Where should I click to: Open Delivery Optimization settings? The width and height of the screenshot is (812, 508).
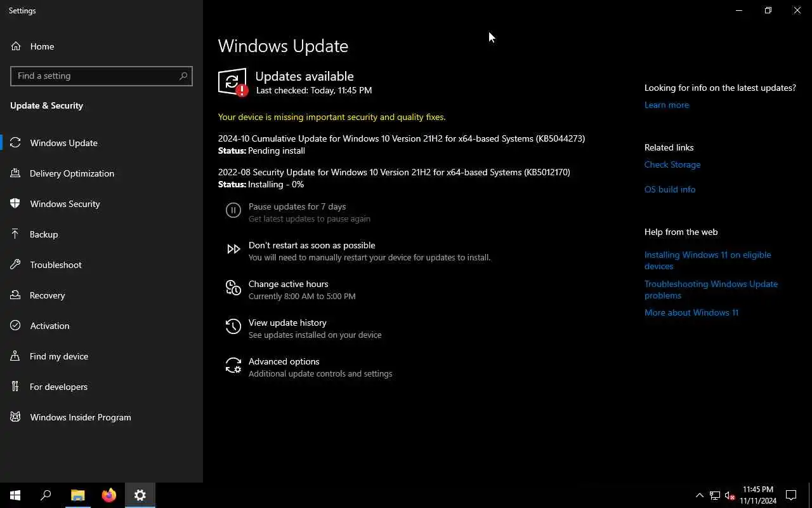point(101,173)
